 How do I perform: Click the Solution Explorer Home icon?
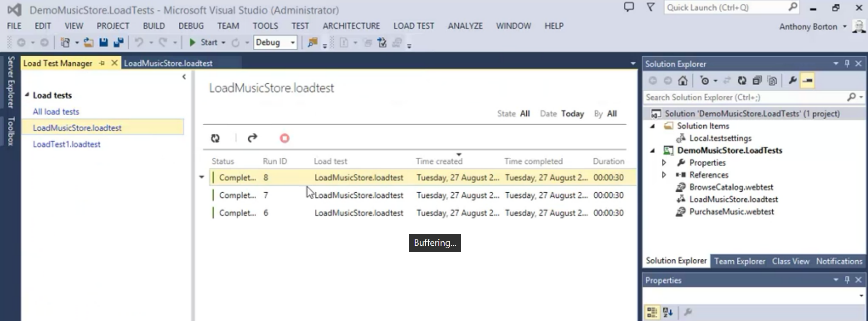[682, 81]
